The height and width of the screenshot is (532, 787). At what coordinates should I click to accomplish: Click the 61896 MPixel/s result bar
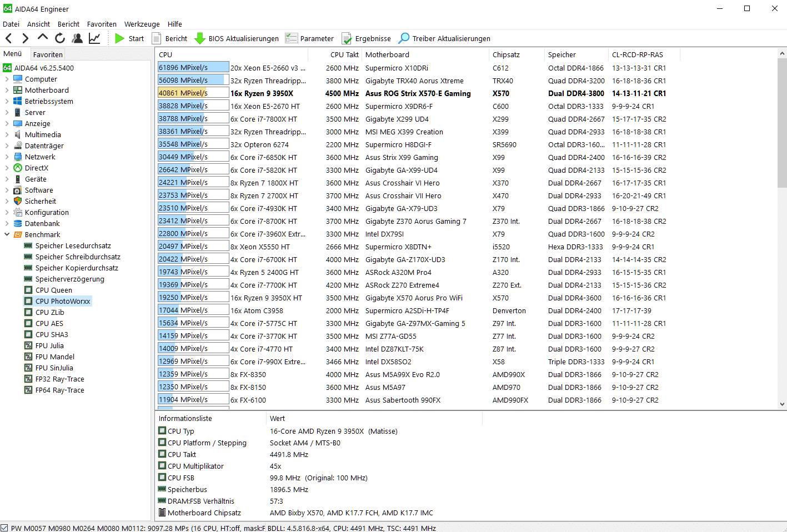(x=193, y=68)
